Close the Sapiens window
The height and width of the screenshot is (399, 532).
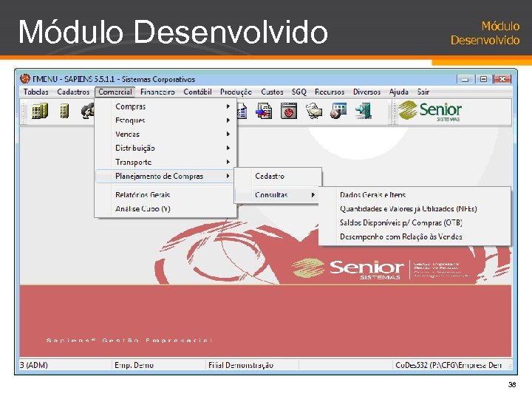click(x=502, y=79)
